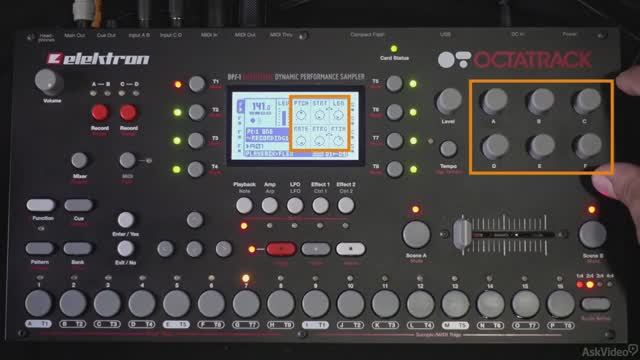Tap the Bank button
Viewport: 640px width, 360px height.
[78, 248]
